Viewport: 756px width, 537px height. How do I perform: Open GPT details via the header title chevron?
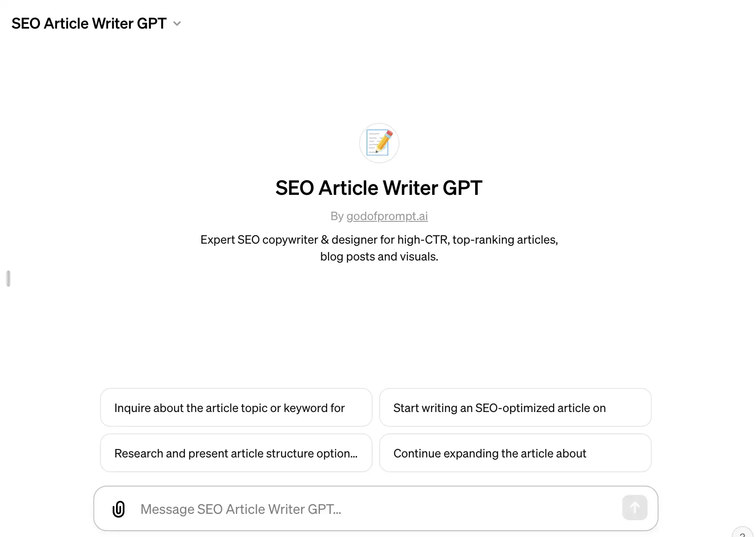[177, 24]
